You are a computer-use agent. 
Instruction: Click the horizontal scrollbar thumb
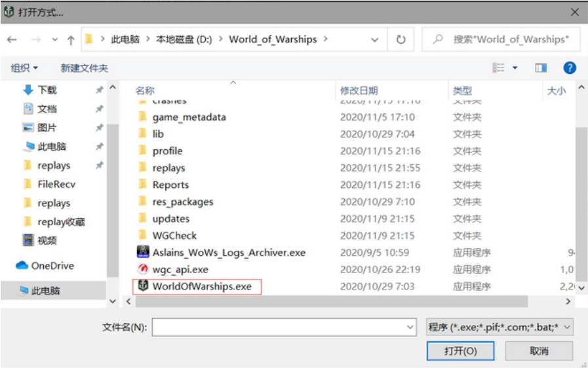point(332,301)
